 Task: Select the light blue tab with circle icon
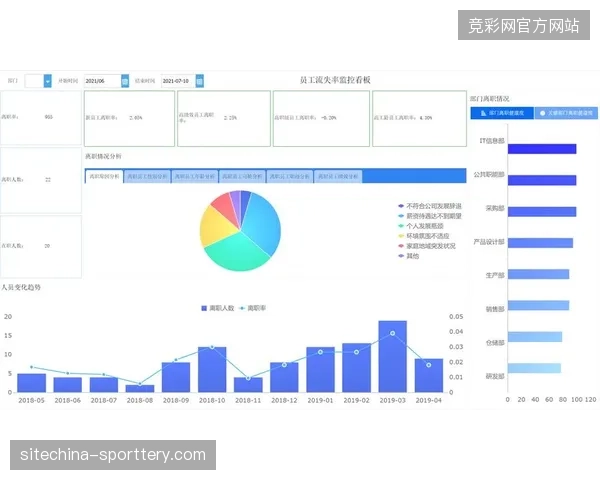click(x=566, y=113)
